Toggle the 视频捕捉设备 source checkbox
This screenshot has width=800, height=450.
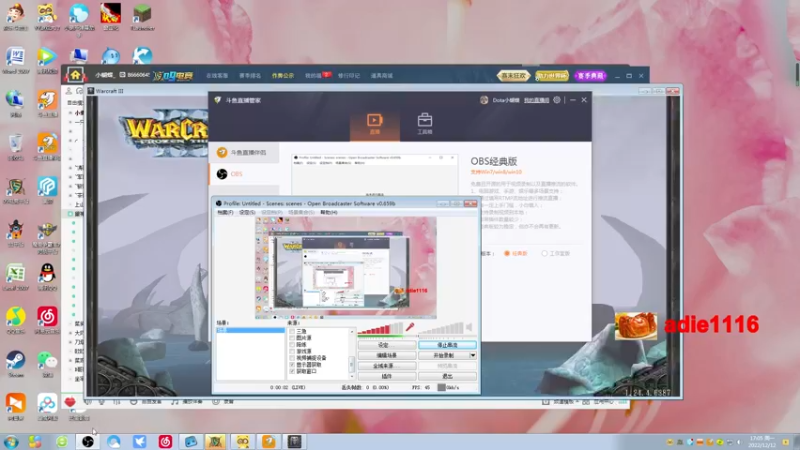point(292,358)
